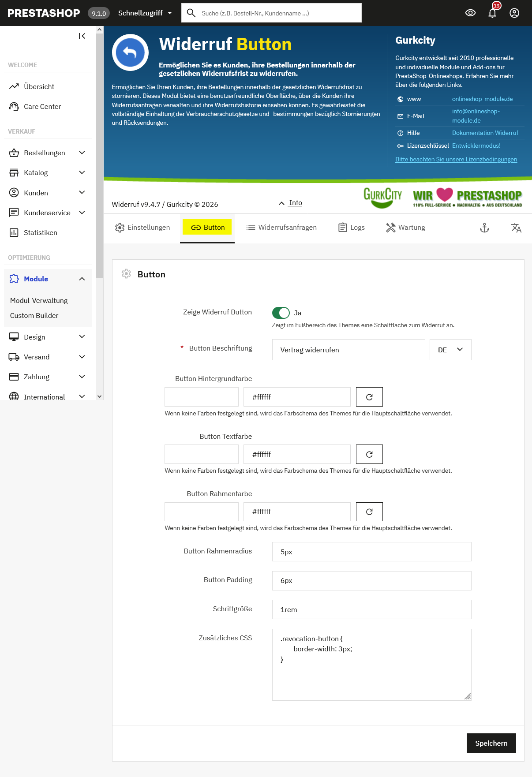Image resolution: width=532 pixels, height=777 pixels.
Task: Click the info@onlineshop-module.de email link
Action: [476, 116]
